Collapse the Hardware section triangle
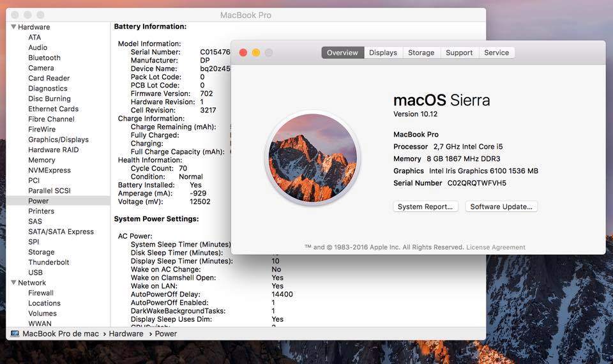The width and height of the screenshot is (613, 364). tap(13, 27)
